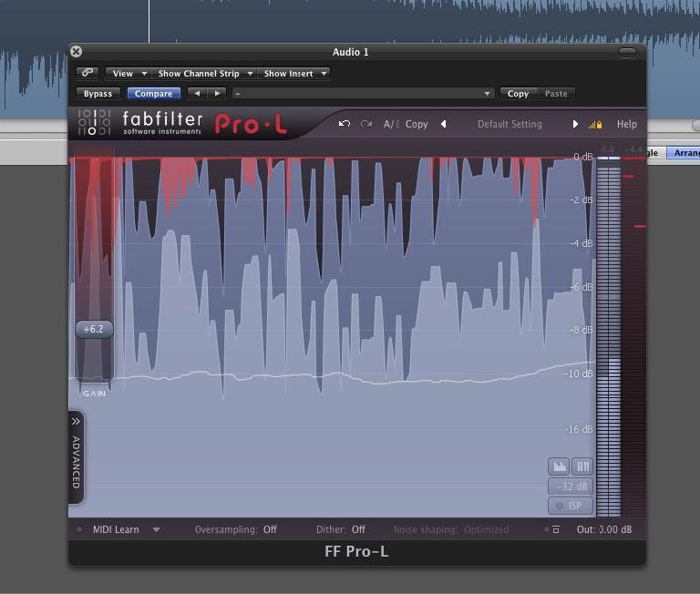700x594 pixels.
Task: Change the -32 dB meter scale
Action: pos(571,486)
